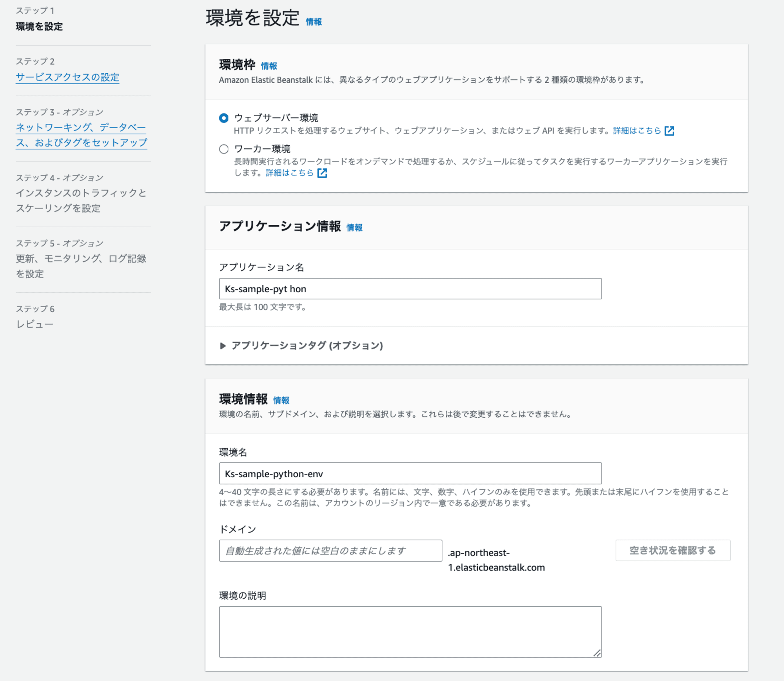This screenshot has width=784, height=681.
Task: Click the 最大長は 100 文字です hint text
Action: [262, 307]
